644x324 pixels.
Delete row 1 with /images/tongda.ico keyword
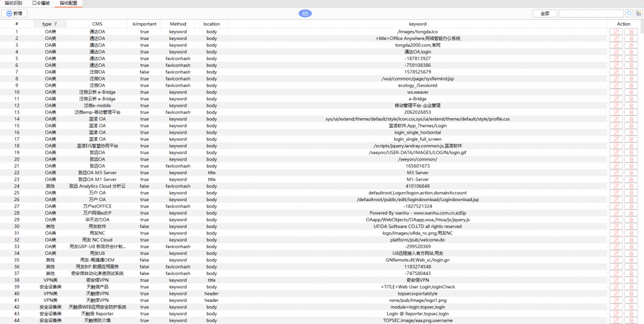631,32
